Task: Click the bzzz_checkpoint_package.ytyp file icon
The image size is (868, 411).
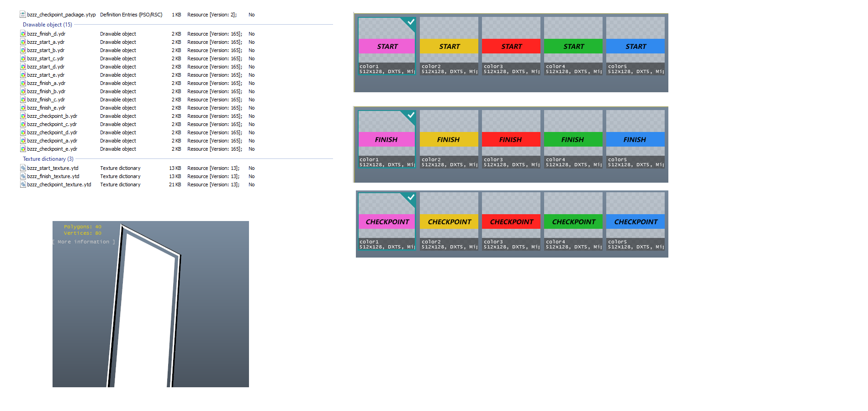Action: [23, 15]
